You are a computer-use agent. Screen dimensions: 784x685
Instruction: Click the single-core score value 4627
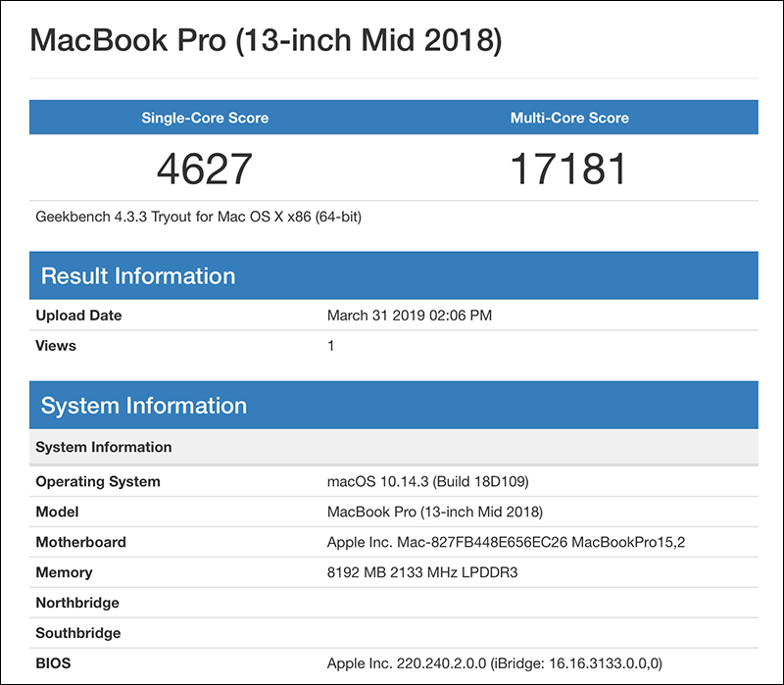(205, 169)
